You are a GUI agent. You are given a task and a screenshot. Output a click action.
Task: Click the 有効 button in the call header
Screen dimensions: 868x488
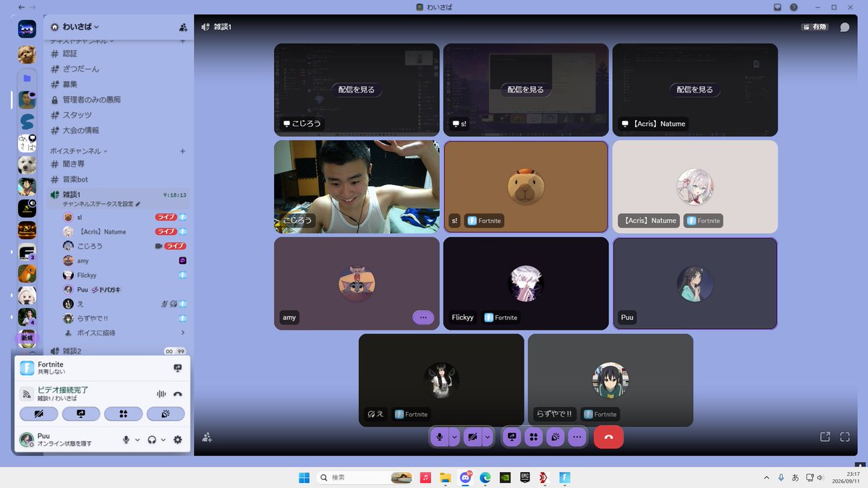click(x=814, y=27)
